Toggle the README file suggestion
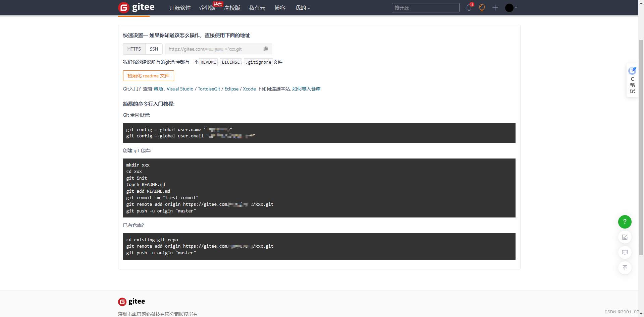This screenshot has height=317, width=644. click(208, 62)
